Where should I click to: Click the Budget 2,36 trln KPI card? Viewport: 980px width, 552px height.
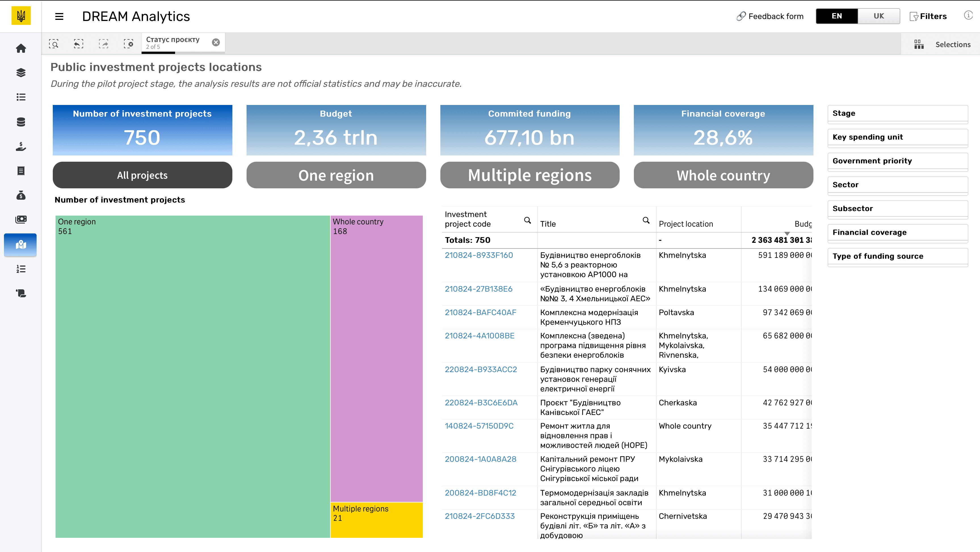coord(336,130)
